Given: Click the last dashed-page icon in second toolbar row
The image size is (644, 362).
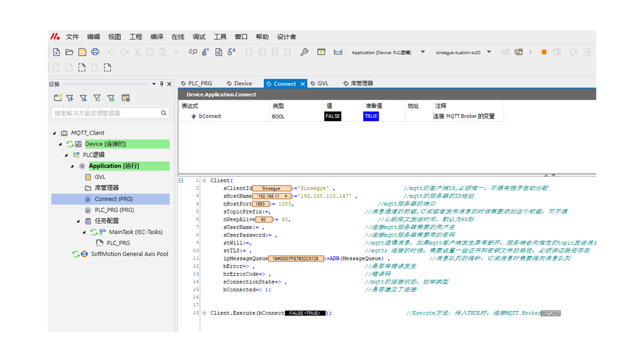Looking at the screenshot, I should point(107,67).
